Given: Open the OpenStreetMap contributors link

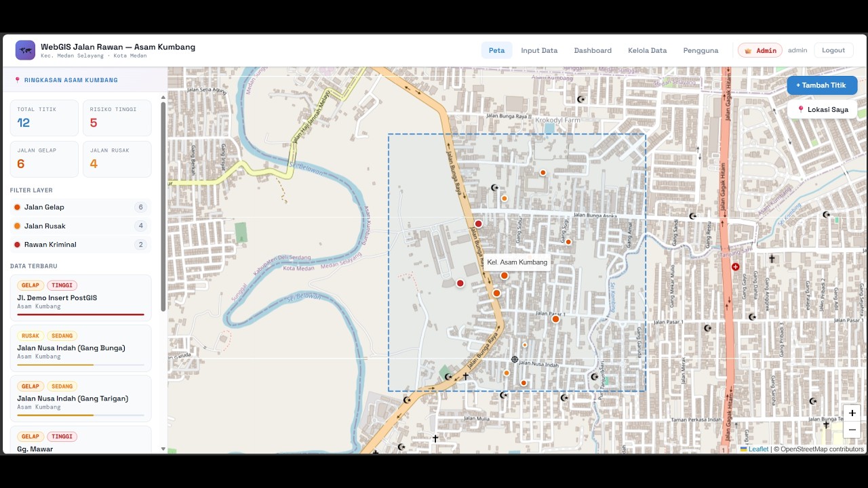Looking at the screenshot, I should tap(822, 449).
